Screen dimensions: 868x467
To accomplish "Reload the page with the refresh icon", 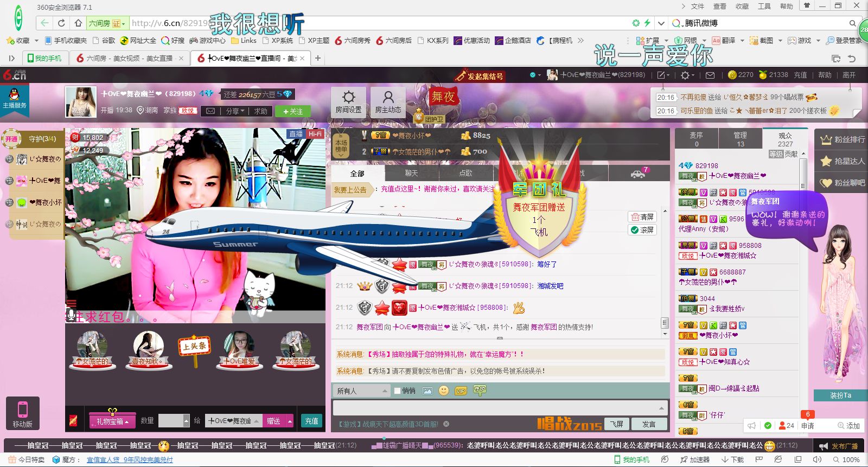I will (x=61, y=23).
